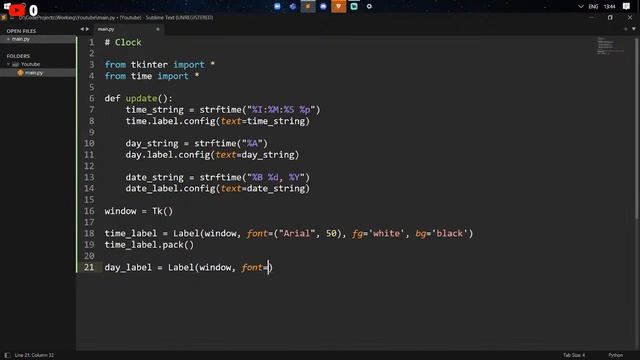Open the notification center icon
640x360 pixels.
[627, 6]
